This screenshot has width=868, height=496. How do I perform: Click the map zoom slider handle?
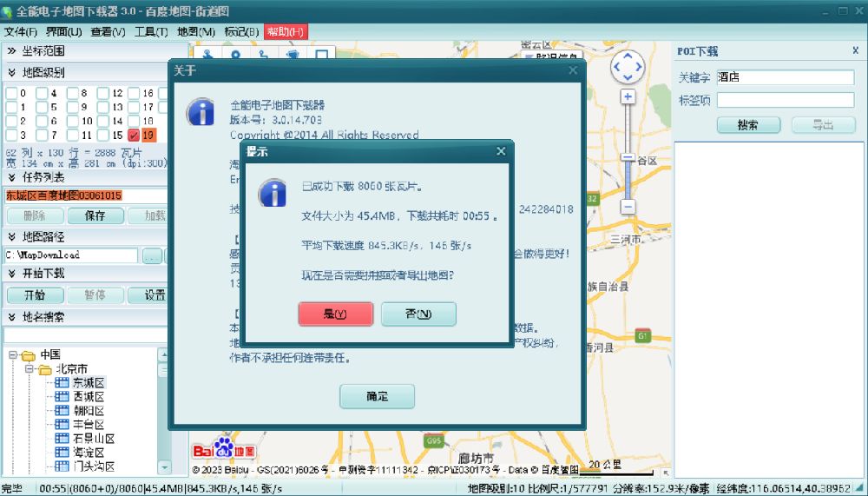point(628,157)
